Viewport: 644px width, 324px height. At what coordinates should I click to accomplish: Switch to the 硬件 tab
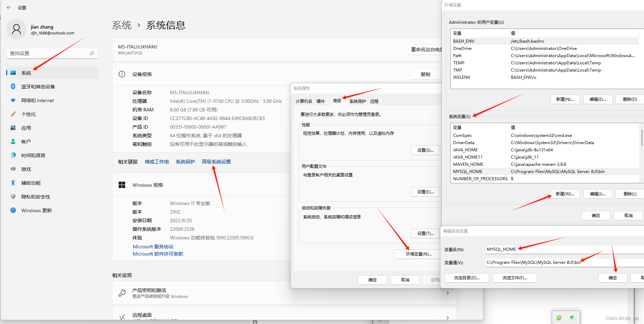(321, 101)
